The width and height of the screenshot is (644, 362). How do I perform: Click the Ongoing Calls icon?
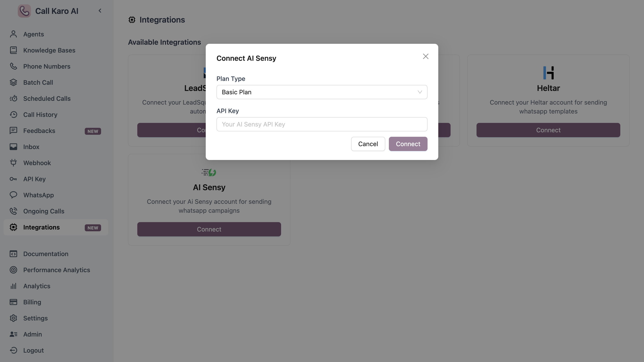13,211
